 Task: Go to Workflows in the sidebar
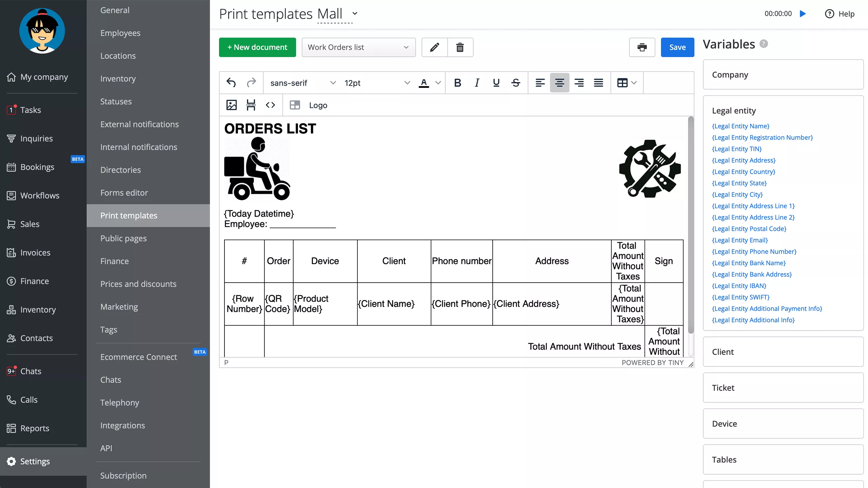40,196
